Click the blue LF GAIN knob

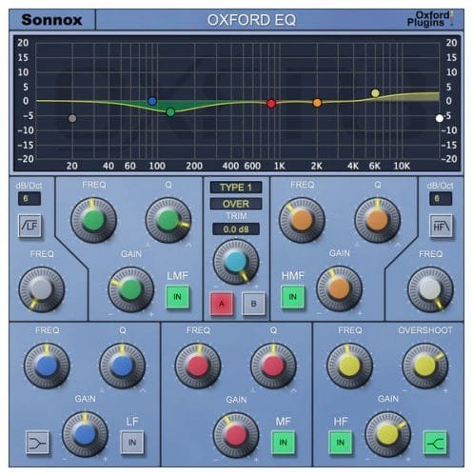(85, 434)
